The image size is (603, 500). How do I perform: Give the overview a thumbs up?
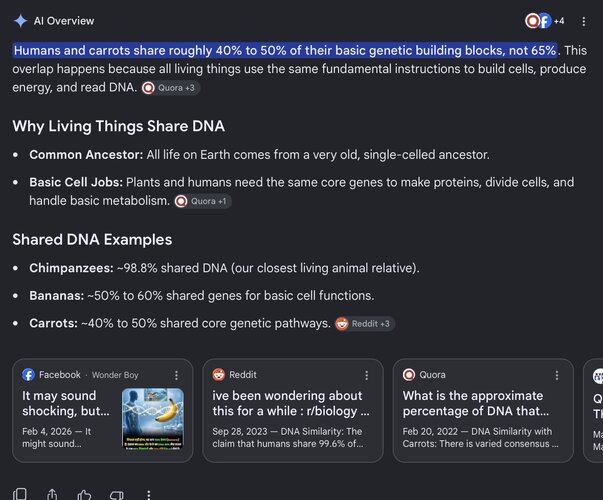(x=84, y=495)
